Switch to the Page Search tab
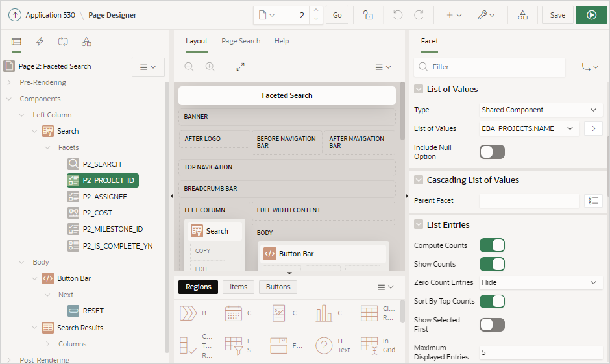Viewport: 610px width, 364px height. coord(241,42)
